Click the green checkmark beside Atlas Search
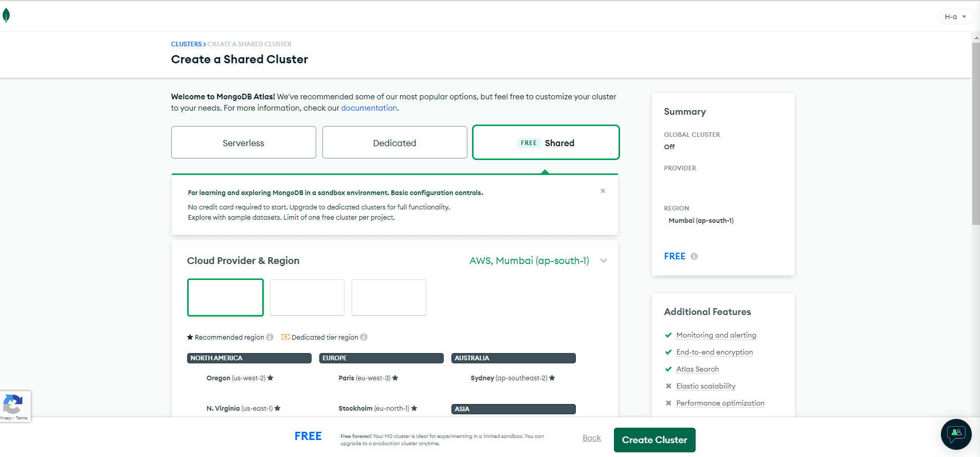980x457 pixels. click(x=668, y=369)
